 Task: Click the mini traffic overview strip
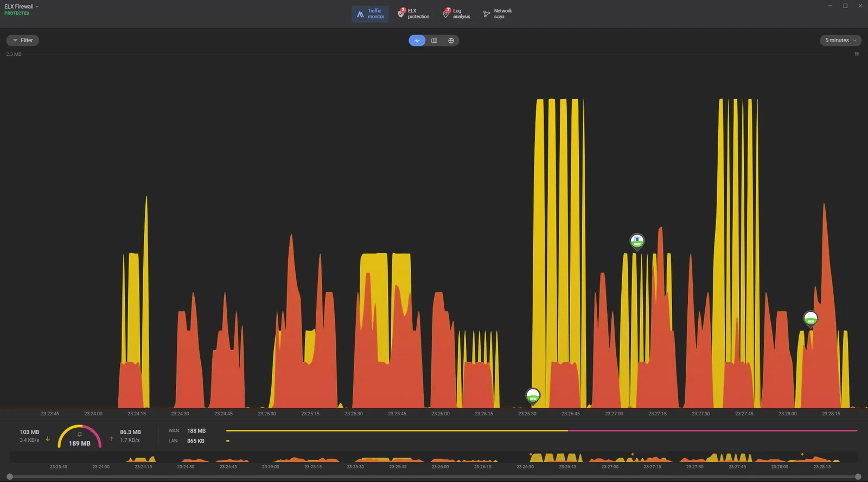tap(434, 457)
